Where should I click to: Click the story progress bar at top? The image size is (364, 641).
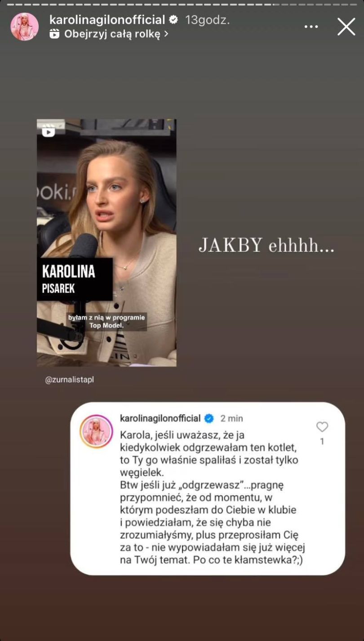(182, 4)
